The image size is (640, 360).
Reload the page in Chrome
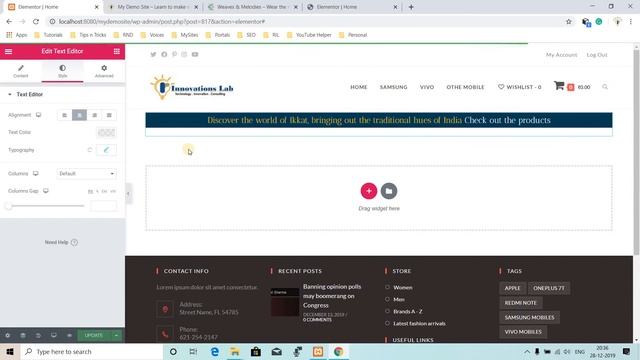(36, 22)
